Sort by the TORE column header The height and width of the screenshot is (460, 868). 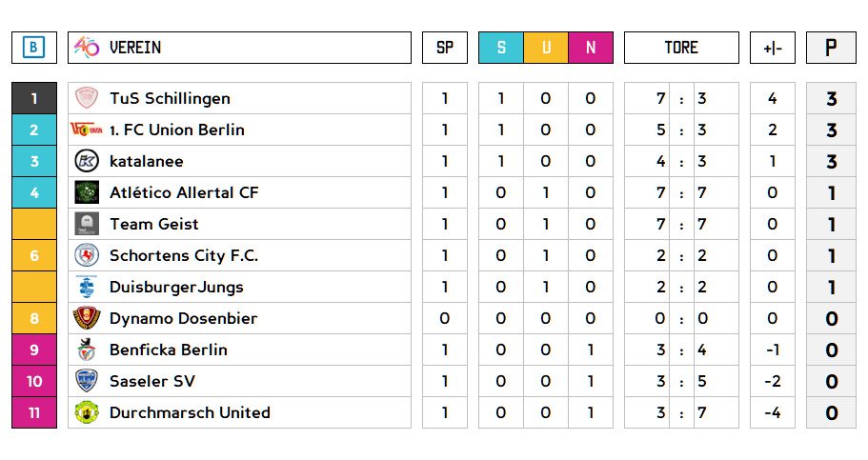[x=681, y=48]
